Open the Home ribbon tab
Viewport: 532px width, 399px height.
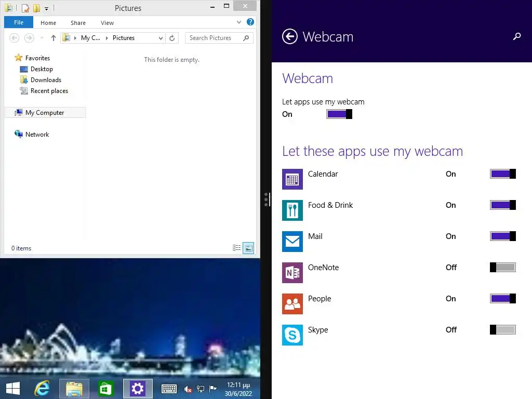point(48,23)
